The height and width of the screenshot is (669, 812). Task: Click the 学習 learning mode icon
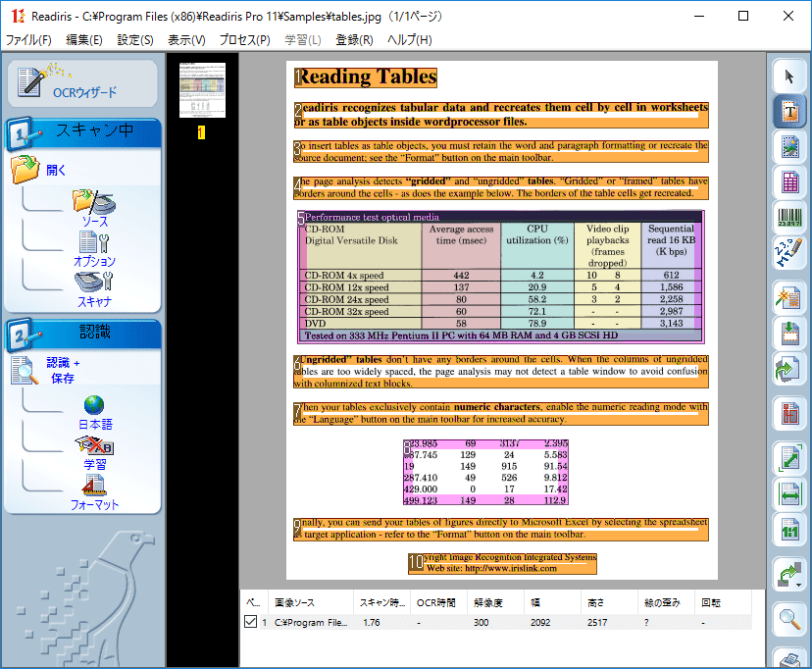pos(95,445)
